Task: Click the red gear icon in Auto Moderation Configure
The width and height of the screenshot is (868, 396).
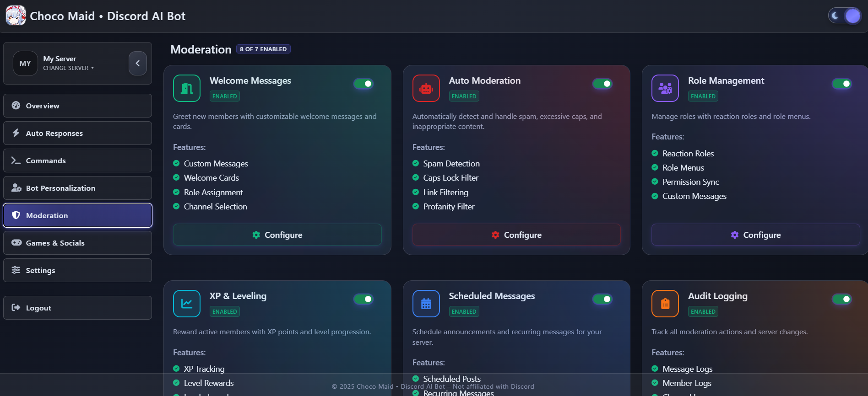Action: click(495, 235)
